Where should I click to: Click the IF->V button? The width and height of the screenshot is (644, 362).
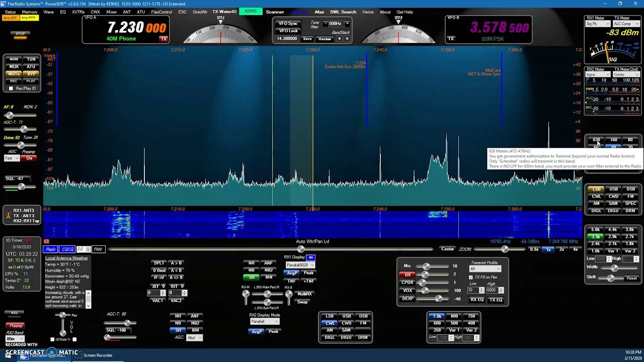[x=159, y=278]
